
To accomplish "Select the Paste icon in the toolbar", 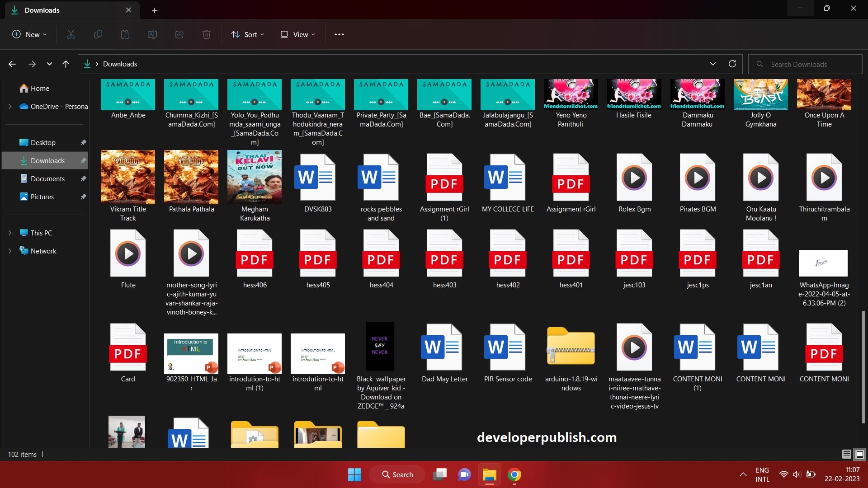I will pyautogui.click(x=125, y=34).
